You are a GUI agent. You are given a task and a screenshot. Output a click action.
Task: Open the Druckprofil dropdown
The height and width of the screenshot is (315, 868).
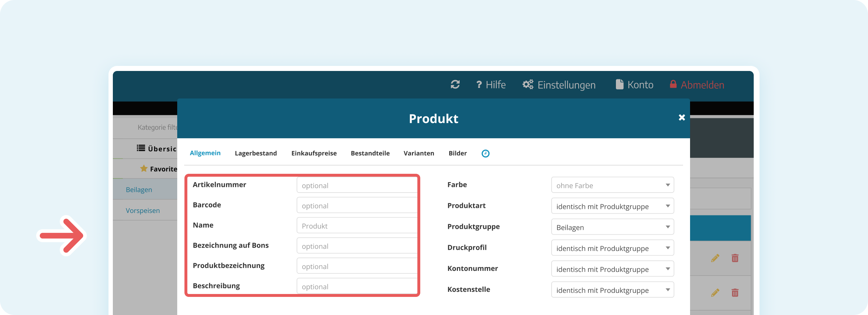click(612, 248)
